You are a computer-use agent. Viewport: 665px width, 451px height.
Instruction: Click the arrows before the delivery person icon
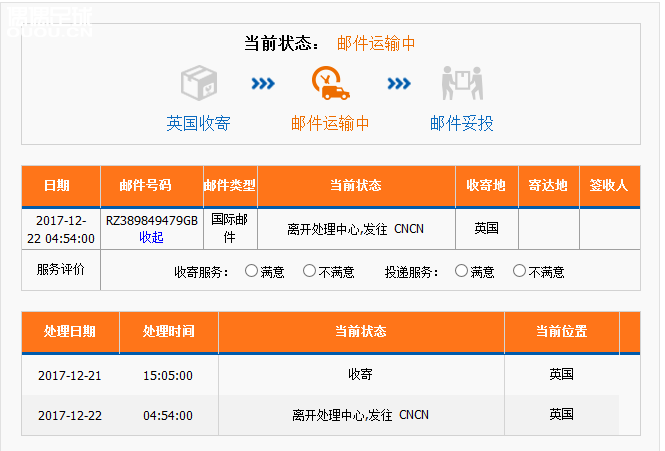tap(399, 84)
